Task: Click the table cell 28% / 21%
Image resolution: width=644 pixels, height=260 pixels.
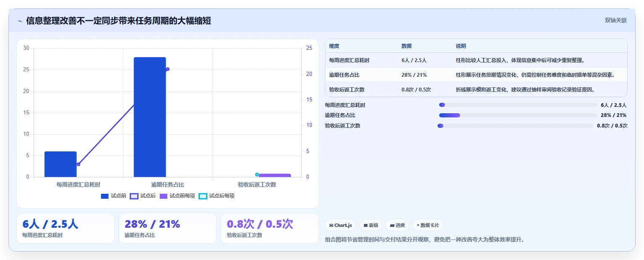Action: 414,75
